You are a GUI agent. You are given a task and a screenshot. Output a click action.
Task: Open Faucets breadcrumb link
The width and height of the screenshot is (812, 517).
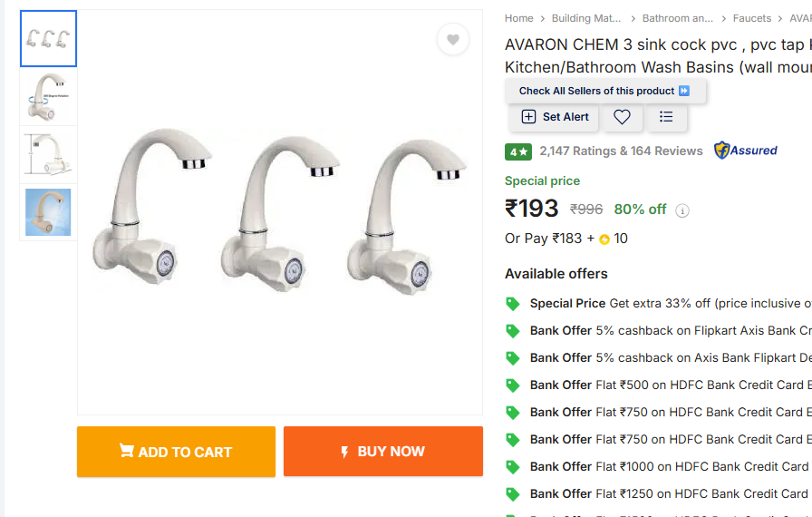[752, 18]
